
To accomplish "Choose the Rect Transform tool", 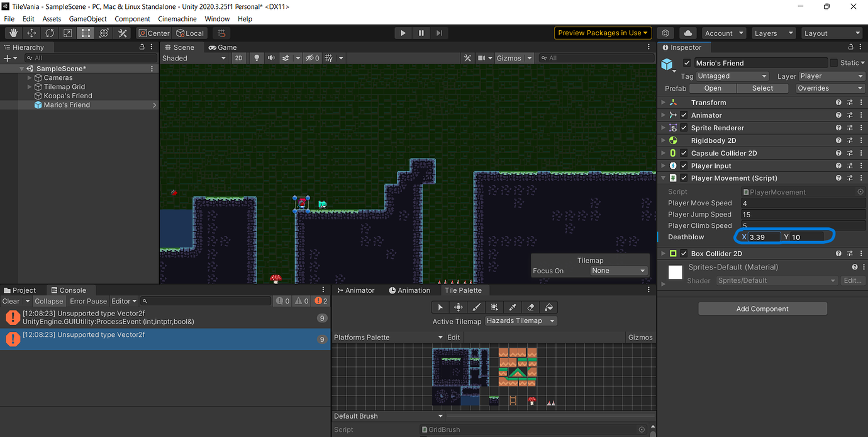I will [x=86, y=33].
